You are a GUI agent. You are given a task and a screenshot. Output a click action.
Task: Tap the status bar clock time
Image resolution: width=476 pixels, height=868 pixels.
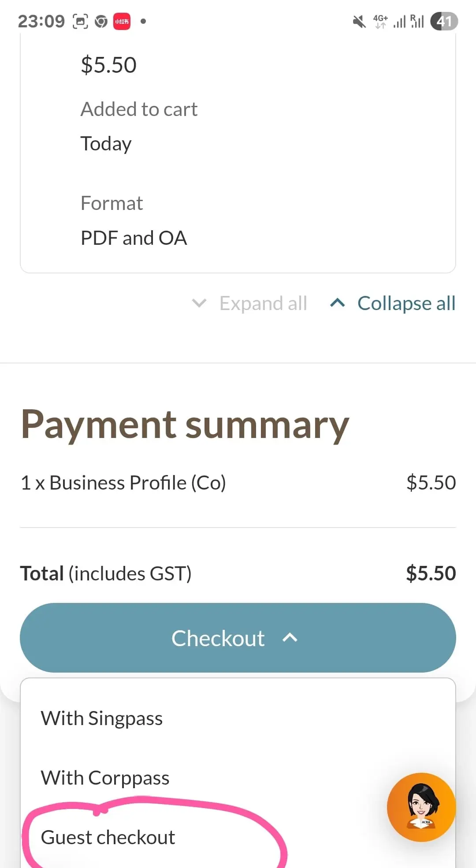point(41,21)
